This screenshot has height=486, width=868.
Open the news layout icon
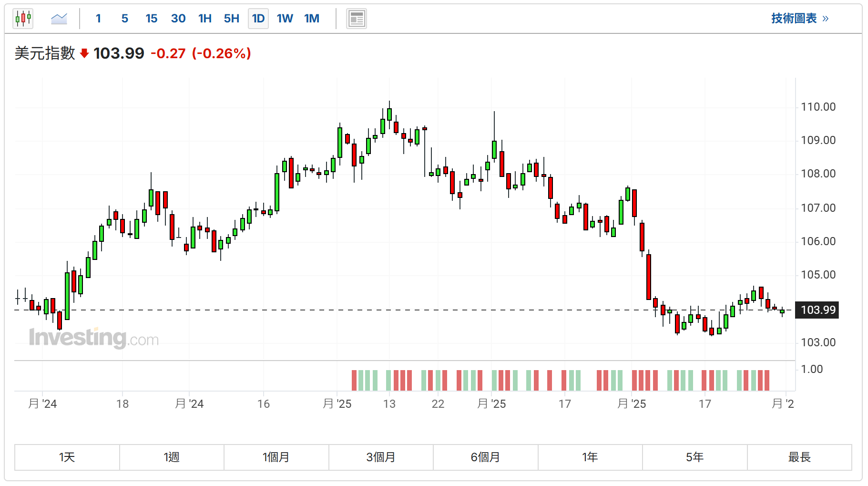click(357, 19)
